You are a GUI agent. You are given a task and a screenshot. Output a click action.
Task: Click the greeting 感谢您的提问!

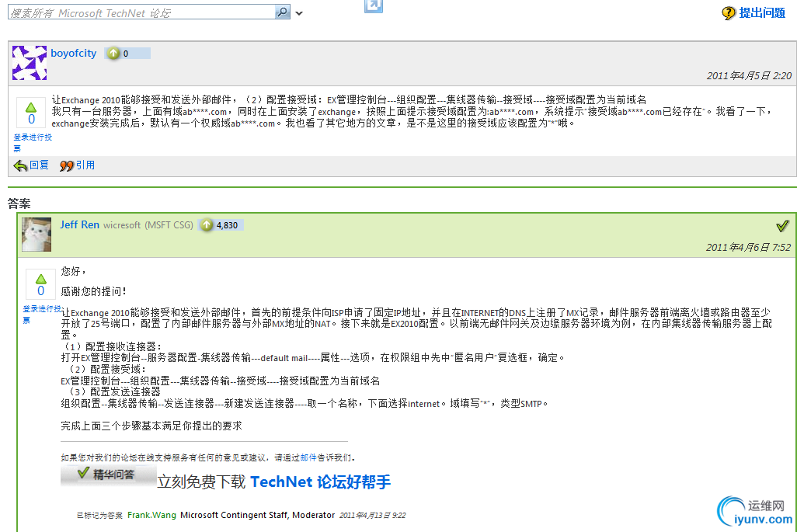[x=93, y=291]
